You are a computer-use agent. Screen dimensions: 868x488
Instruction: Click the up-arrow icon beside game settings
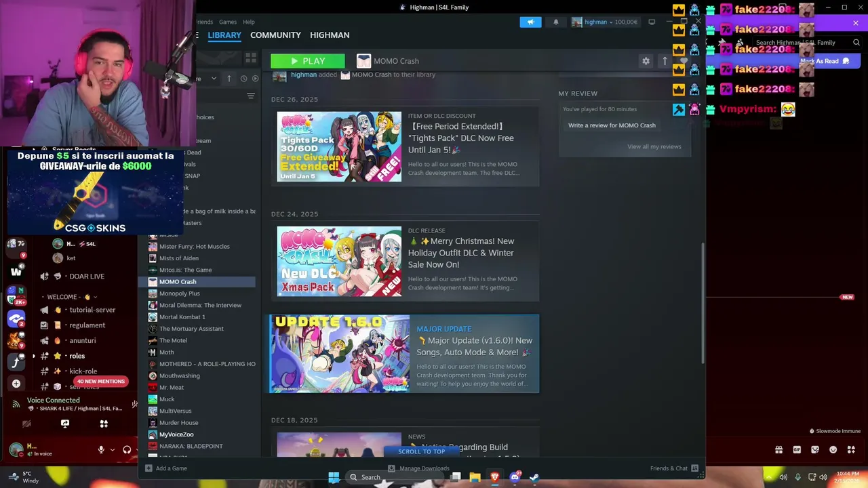point(665,61)
